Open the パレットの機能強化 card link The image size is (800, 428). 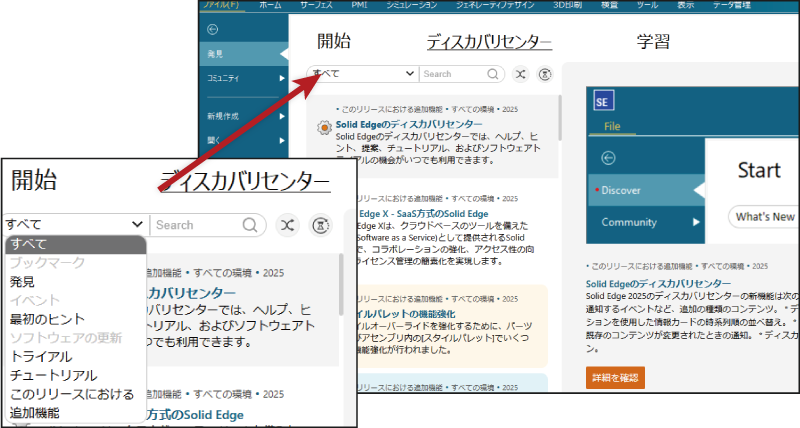tap(407, 314)
